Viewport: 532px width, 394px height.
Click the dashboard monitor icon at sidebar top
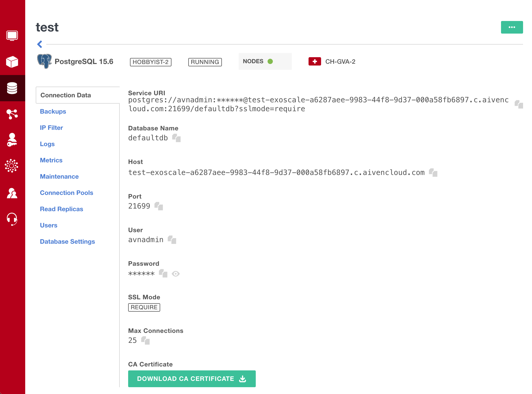12,35
